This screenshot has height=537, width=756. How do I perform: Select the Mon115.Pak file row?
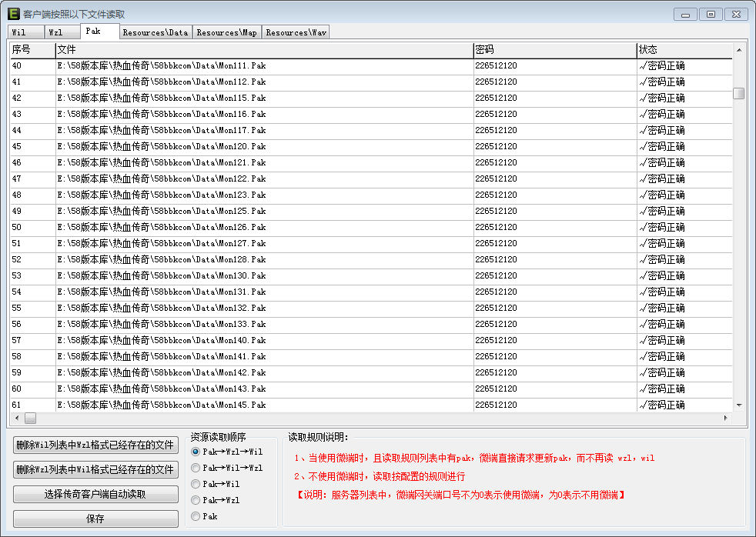[371, 98]
